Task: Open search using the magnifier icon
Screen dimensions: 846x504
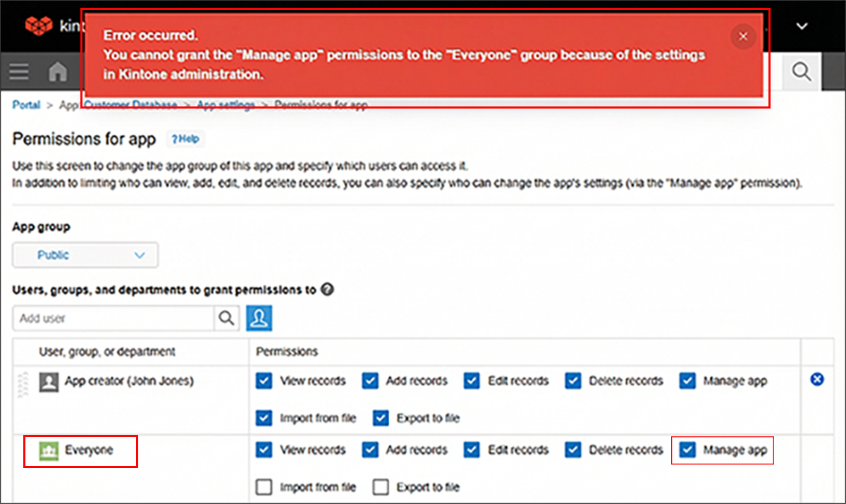Action: (800, 71)
